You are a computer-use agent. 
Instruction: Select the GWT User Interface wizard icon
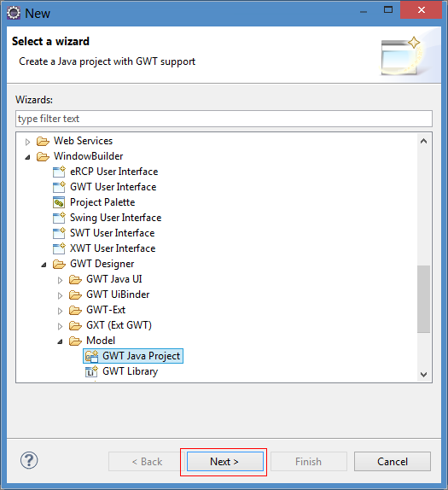coord(59,187)
